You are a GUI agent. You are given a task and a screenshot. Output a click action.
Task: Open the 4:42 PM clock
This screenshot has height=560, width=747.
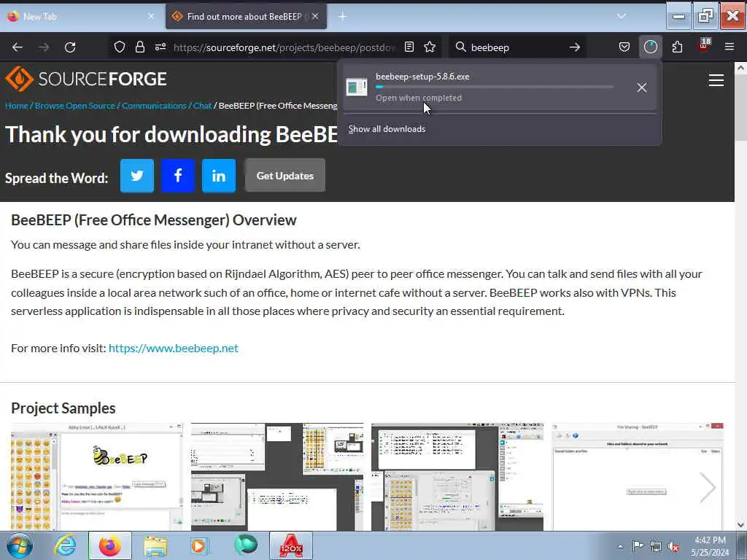click(x=710, y=546)
